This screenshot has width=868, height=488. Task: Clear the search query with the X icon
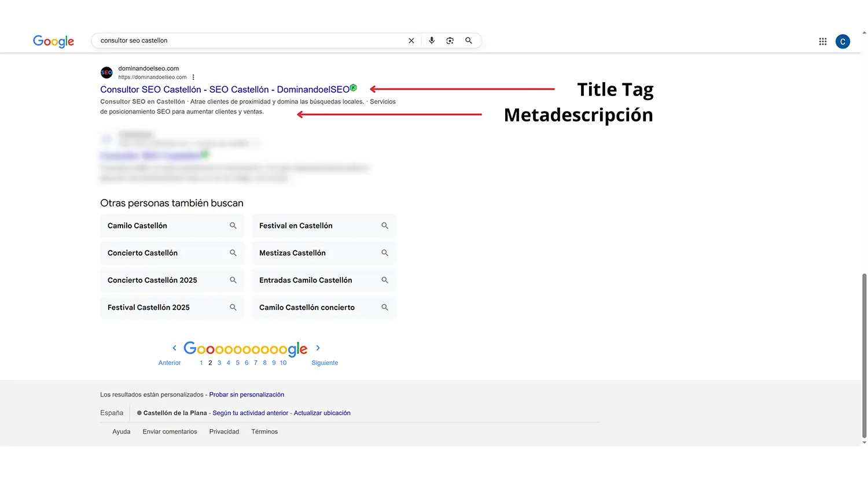[x=411, y=40]
